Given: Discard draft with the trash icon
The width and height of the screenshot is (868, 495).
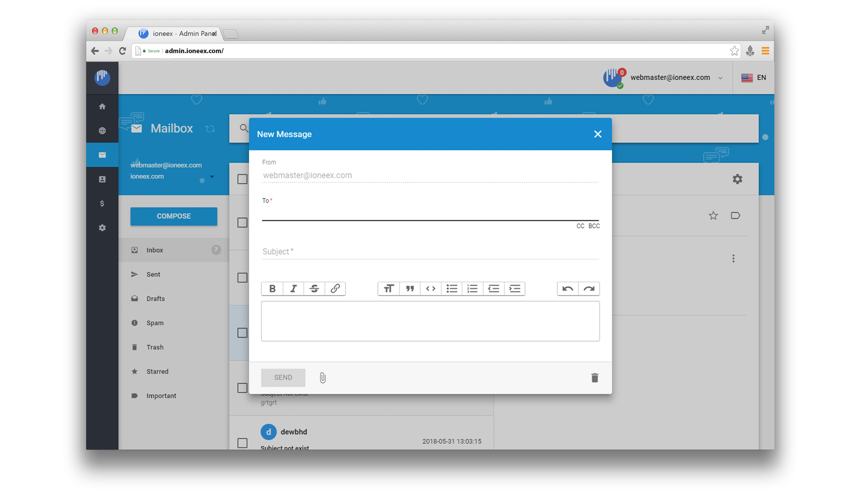Looking at the screenshot, I should [x=594, y=378].
